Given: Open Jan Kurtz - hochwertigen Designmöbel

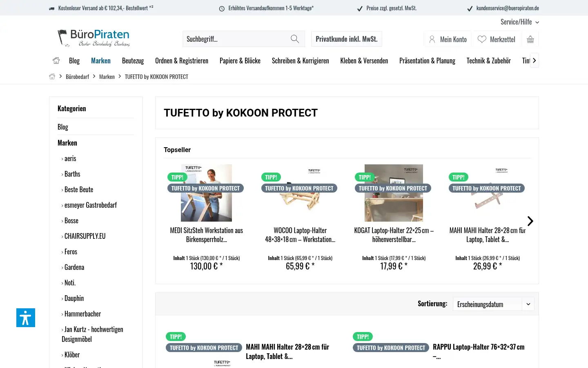Looking at the screenshot, I should [92, 334].
